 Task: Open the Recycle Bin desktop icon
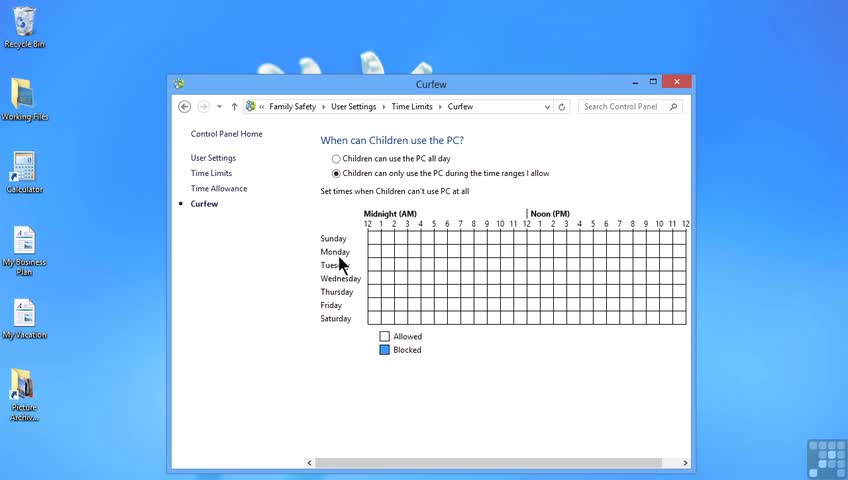pos(24,27)
